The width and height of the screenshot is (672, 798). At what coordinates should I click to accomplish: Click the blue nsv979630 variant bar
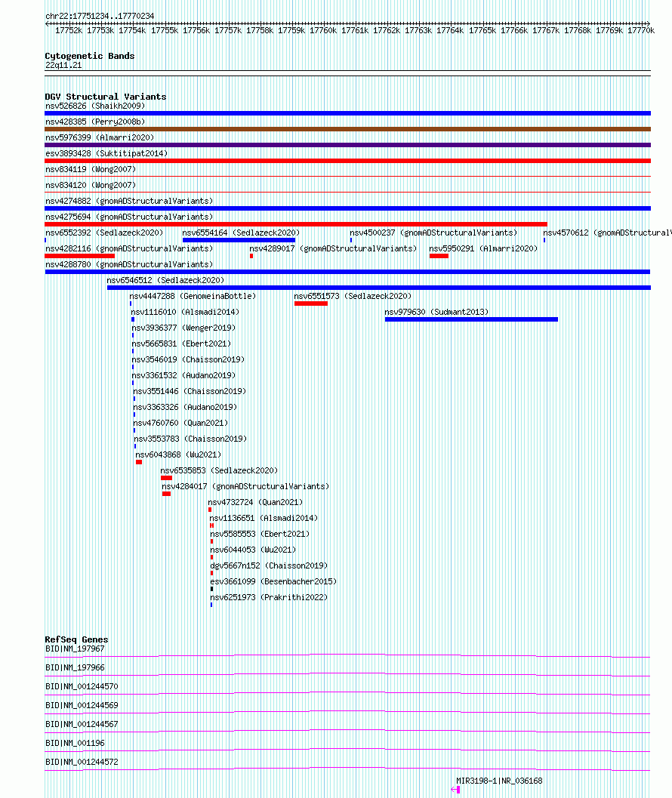coord(471,319)
